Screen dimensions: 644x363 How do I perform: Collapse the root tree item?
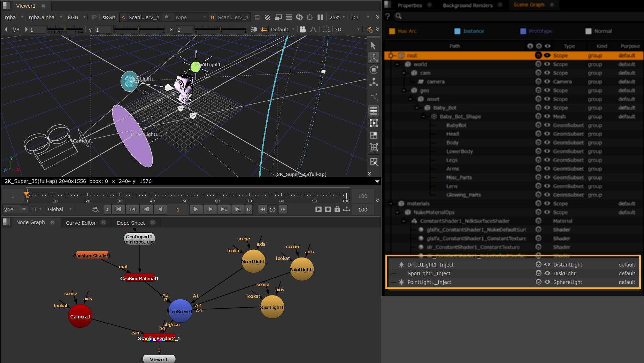pyautogui.click(x=391, y=56)
